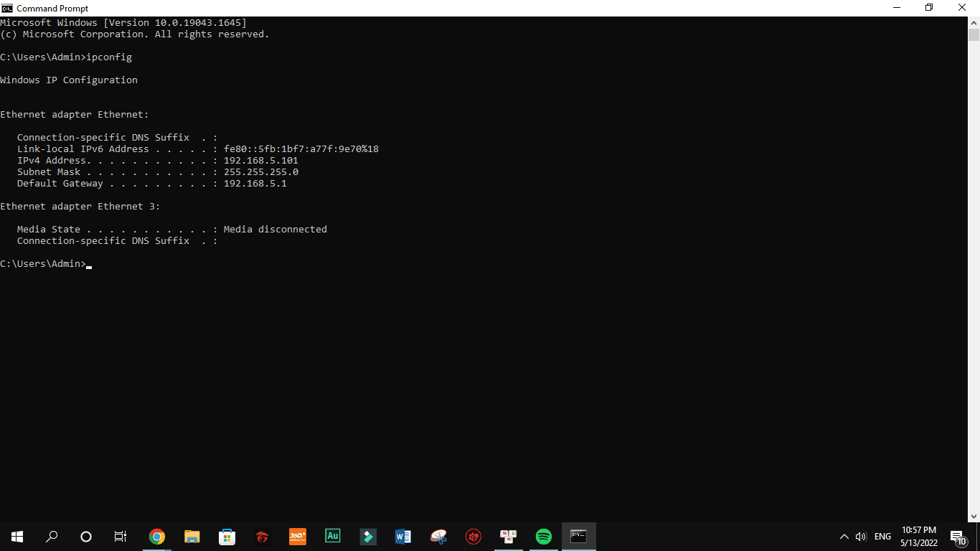
Task: Minimize the Command Prompt window
Action: (x=896, y=8)
